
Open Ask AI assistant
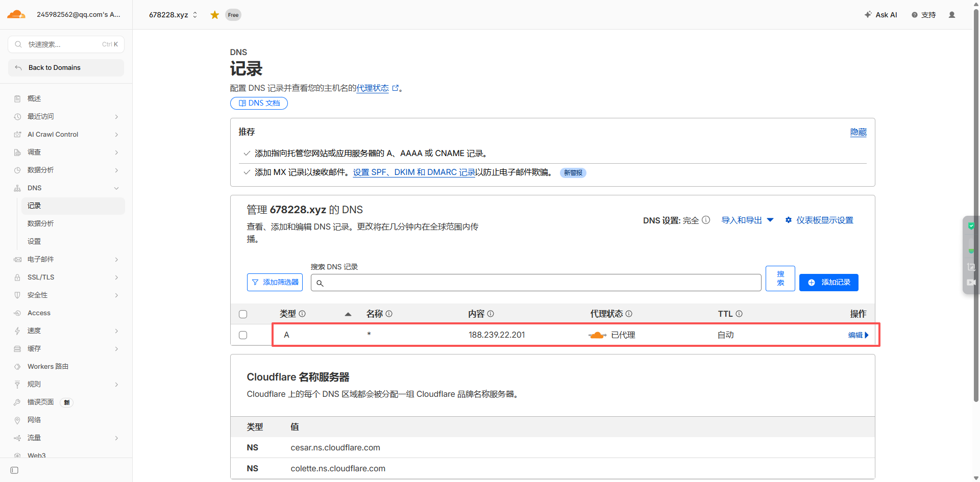(x=880, y=15)
